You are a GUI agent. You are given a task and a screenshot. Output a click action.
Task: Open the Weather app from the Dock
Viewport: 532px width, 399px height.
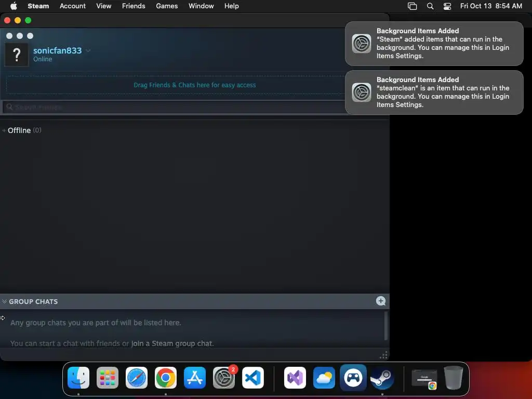coord(324,378)
